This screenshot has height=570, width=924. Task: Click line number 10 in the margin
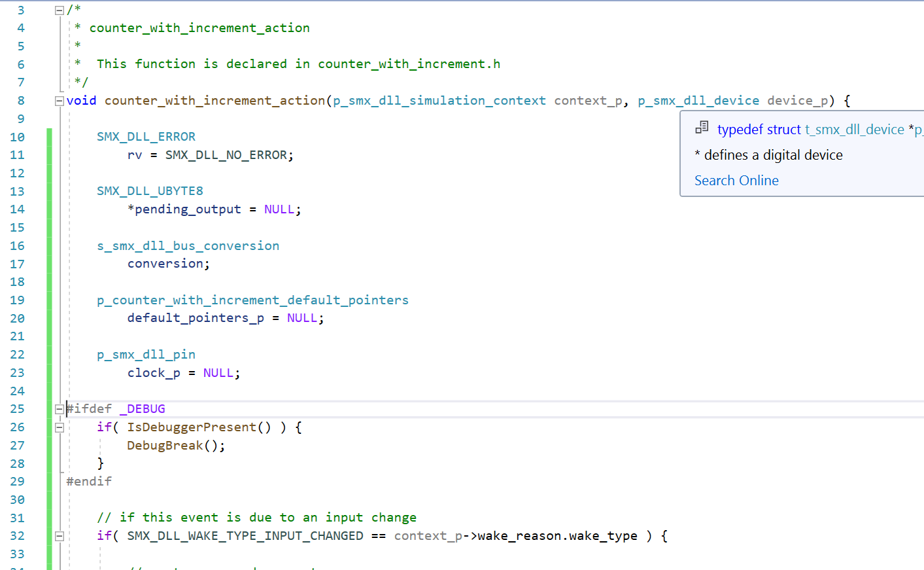(18, 137)
